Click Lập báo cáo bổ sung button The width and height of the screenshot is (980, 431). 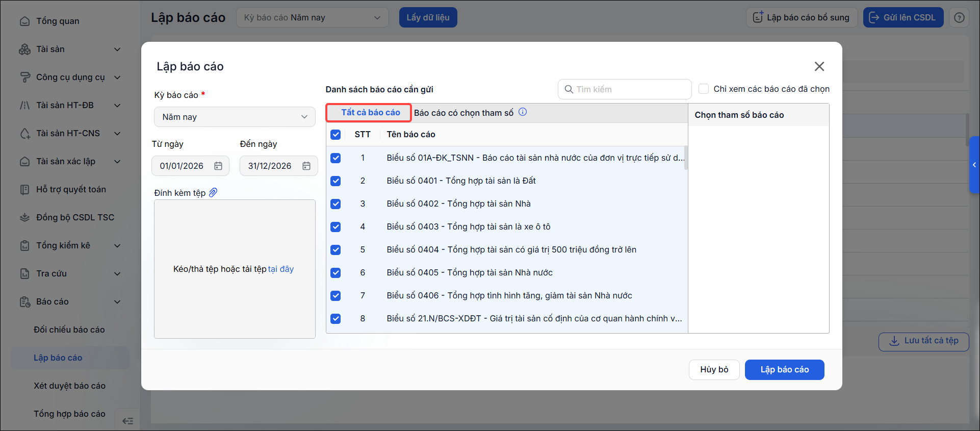tap(802, 17)
